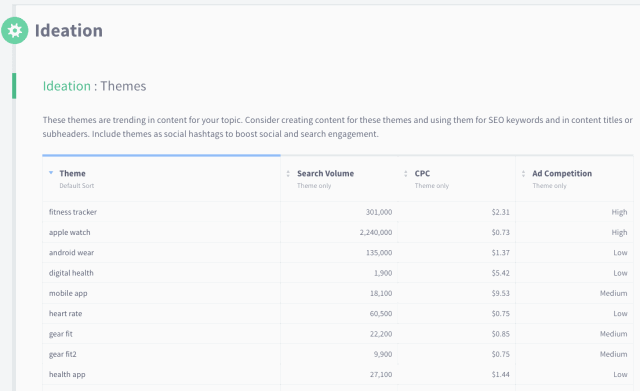Click the Theme column sort arrow

click(51, 173)
